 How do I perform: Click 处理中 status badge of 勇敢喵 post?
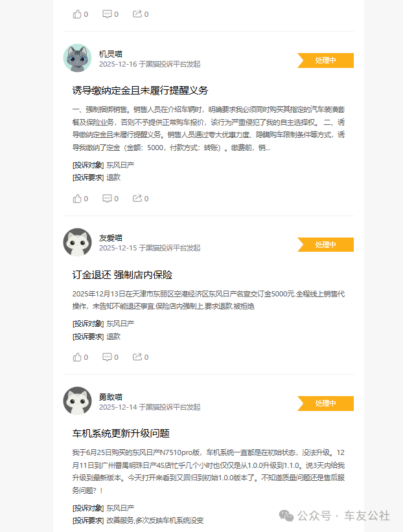325,403
